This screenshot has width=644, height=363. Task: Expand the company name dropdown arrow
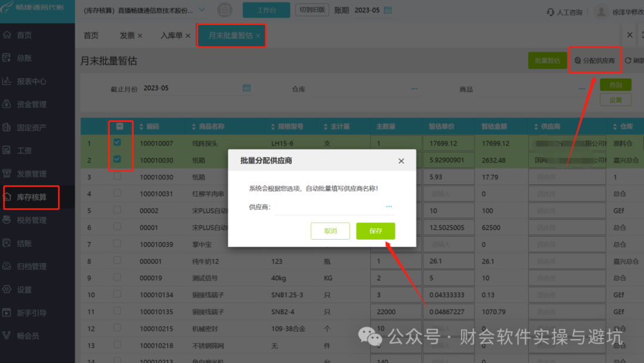(x=202, y=10)
